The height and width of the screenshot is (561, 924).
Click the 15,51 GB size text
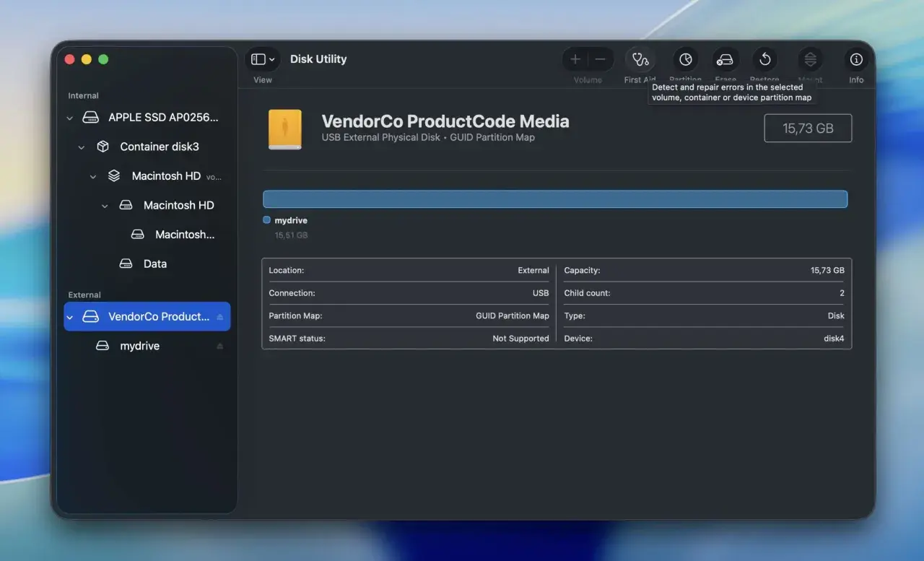(291, 235)
